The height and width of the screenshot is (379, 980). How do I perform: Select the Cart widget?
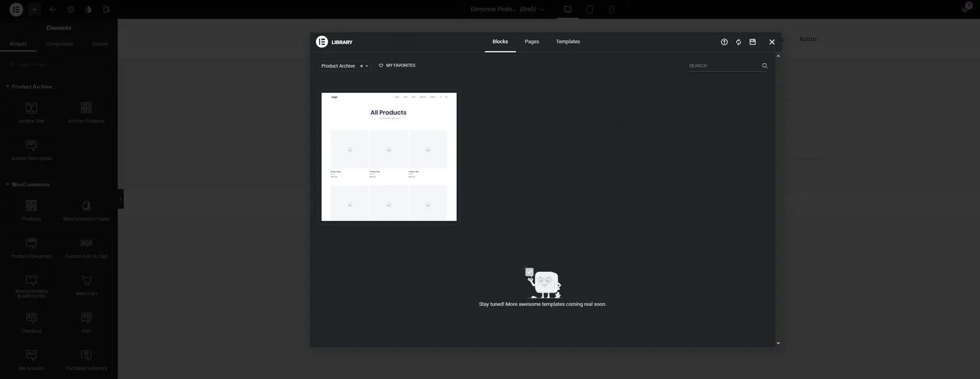pos(86,323)
